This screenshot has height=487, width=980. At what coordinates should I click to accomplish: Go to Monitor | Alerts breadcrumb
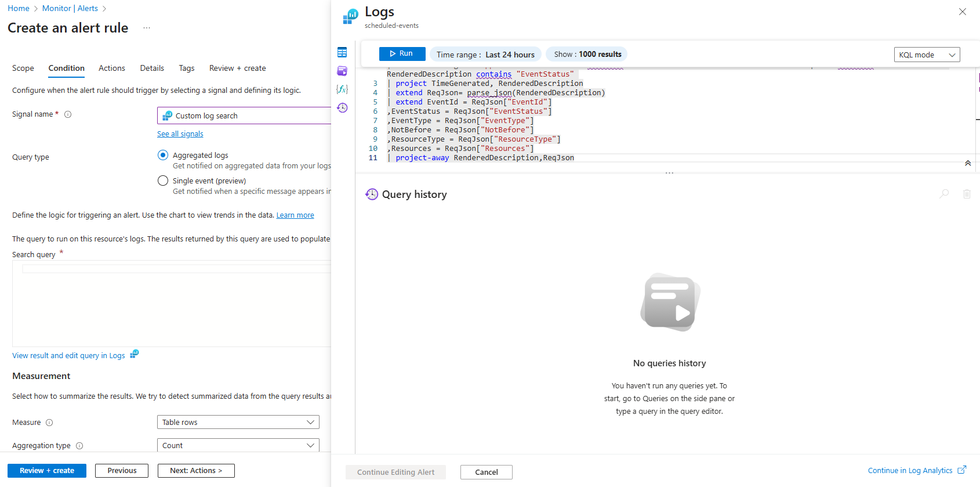[70, 8]
